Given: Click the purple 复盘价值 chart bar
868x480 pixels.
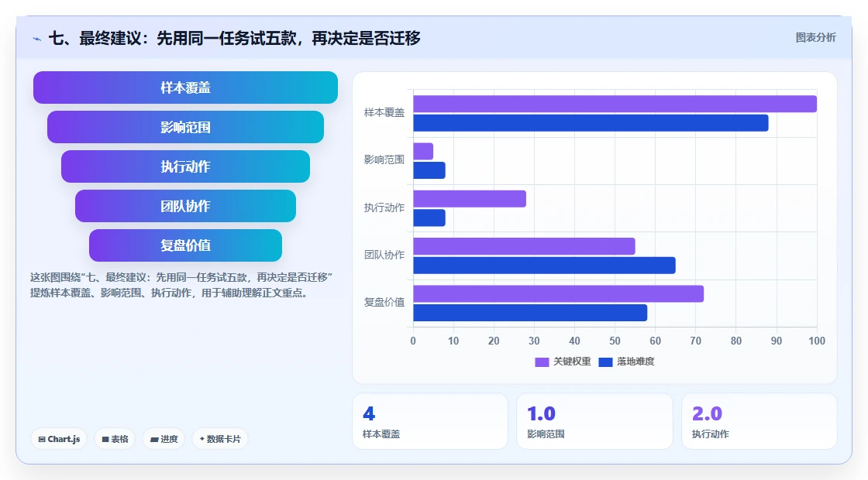Looking at the screenshot, I should (559, 293).
